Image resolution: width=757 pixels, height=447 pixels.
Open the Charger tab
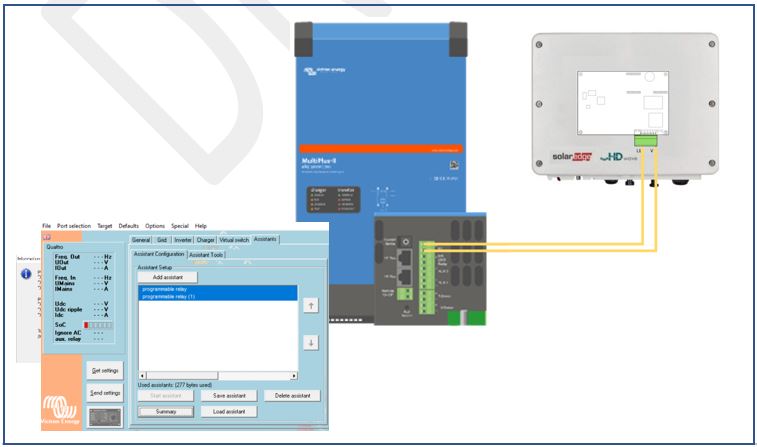tap(205, 240)
